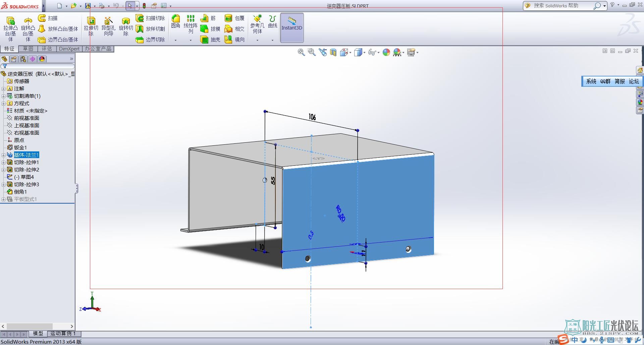Select 钣金1 in the feature tree
Image resolution: width=644 pixels, height=345 pixels.
point(20,148)
